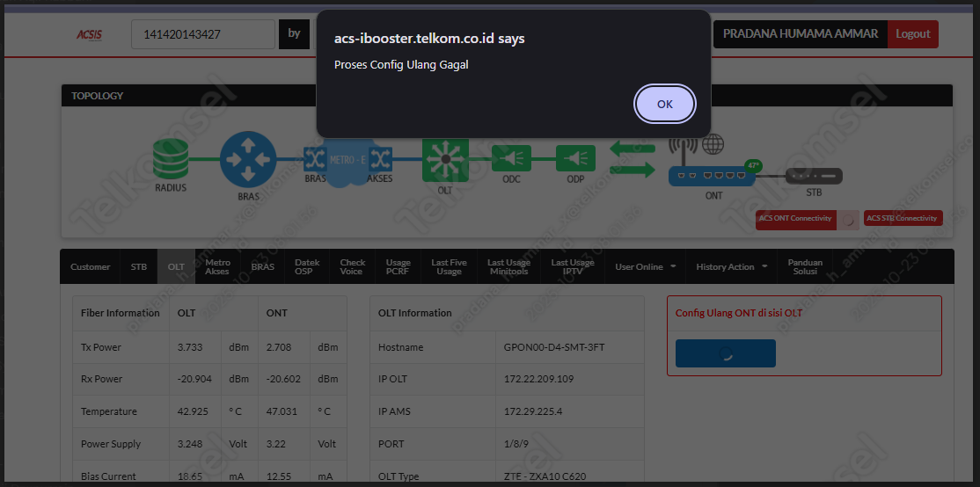Click the ACS STB Connectivity button
The width and height of the screenshot is (980, 487).
coord(903,219)
